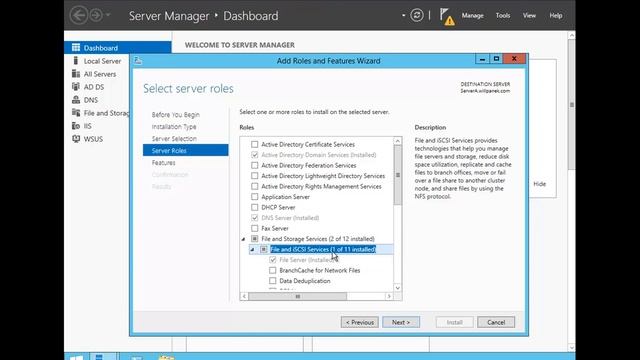Viewport: 640px width, 360px height.
Task: Select All Servers in the sidebar
Action: (x=100, y=74)
